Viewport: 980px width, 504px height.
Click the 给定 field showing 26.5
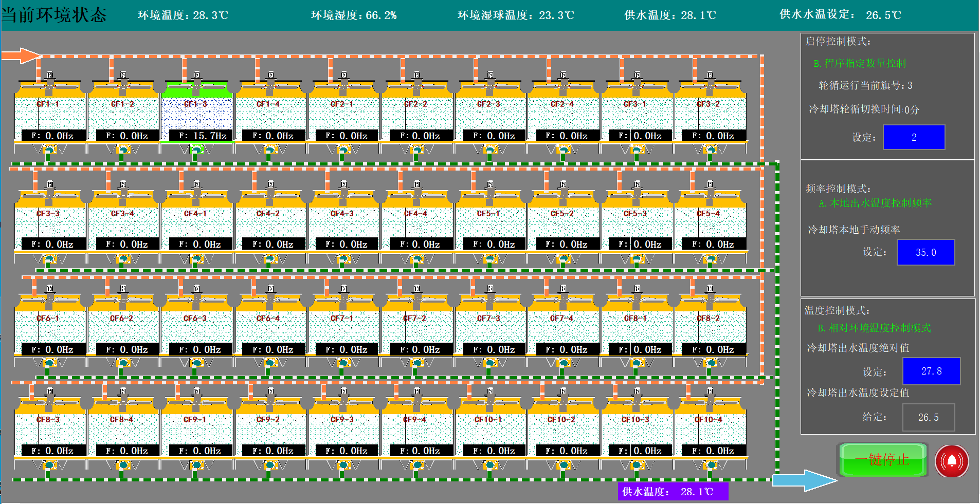pyautogui.click(x=929, y=417)
